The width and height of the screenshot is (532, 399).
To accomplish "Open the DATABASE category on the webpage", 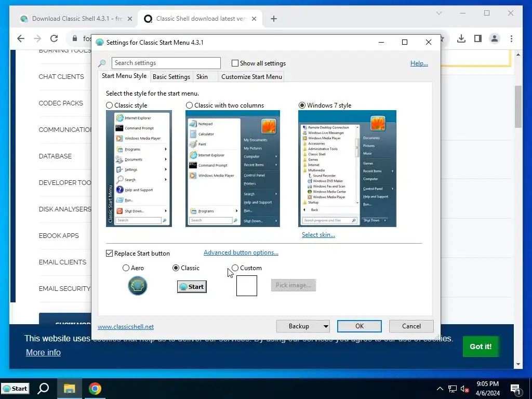I will tap(55, 156).
